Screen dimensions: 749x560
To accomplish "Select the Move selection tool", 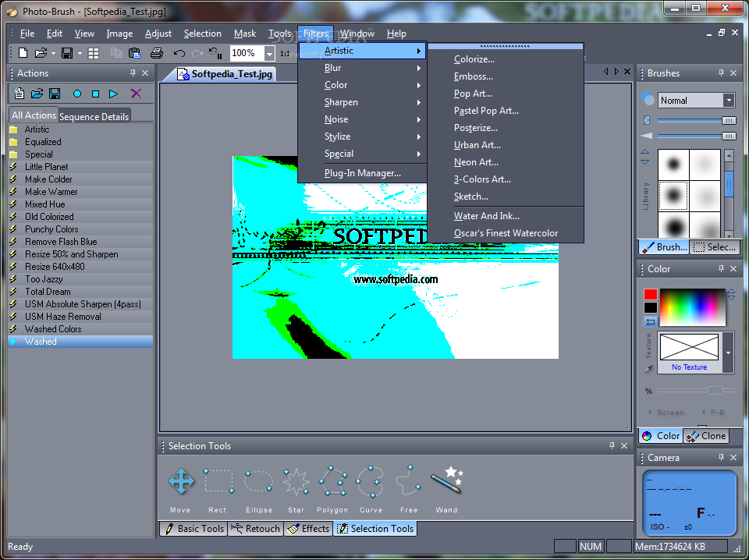I will (x=181, y=481).
